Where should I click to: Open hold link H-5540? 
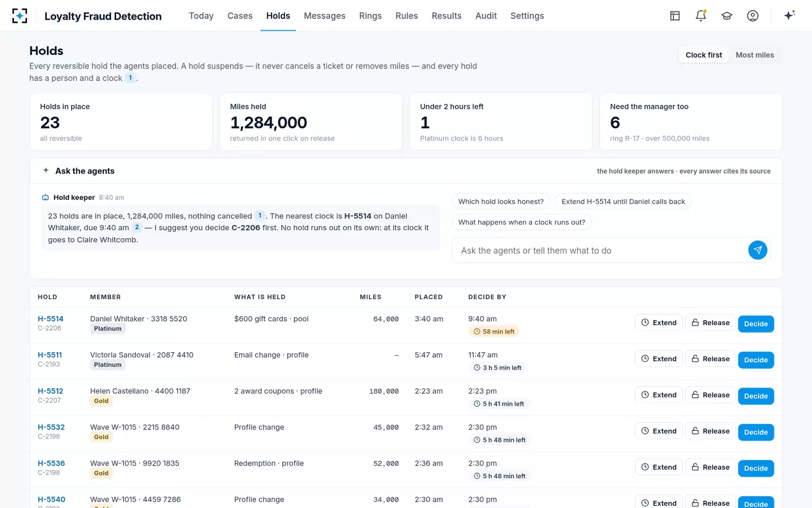51,500
